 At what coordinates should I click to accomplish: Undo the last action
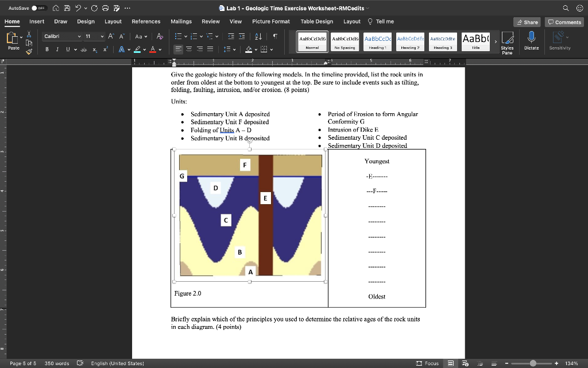[x=78, y=8]
